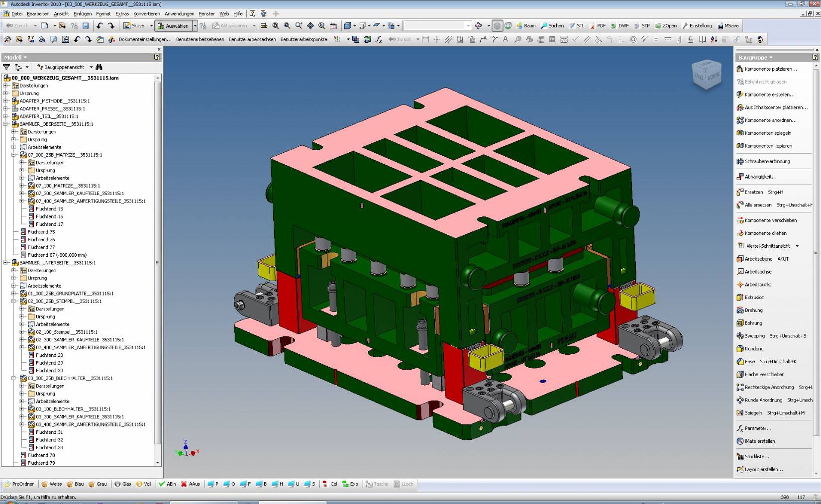Screen dimensions: 821x504
Task: Toggle Col in the bottom toolbar
Action: pyautogui.click(x=330, y=484)
